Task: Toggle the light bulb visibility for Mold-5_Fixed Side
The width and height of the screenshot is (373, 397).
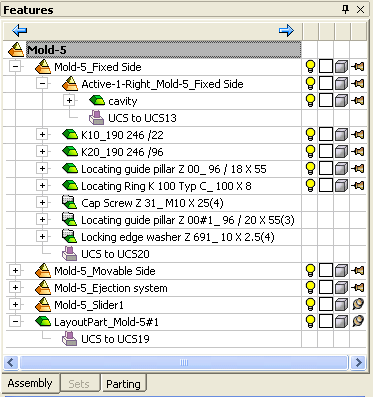Action: tap(310, 67)
